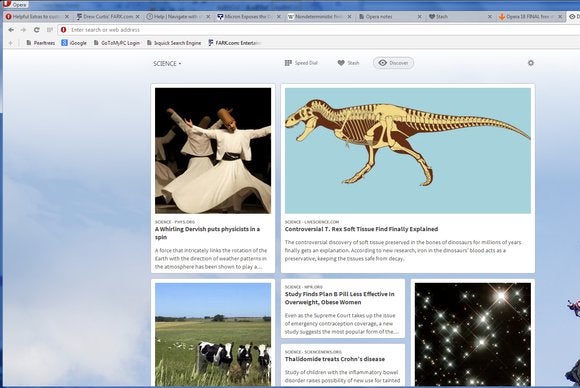Image resolution: width=580 pixels, height=388 pixels.
Task: Switch to the Help Navigate tab
Action: 178,17
